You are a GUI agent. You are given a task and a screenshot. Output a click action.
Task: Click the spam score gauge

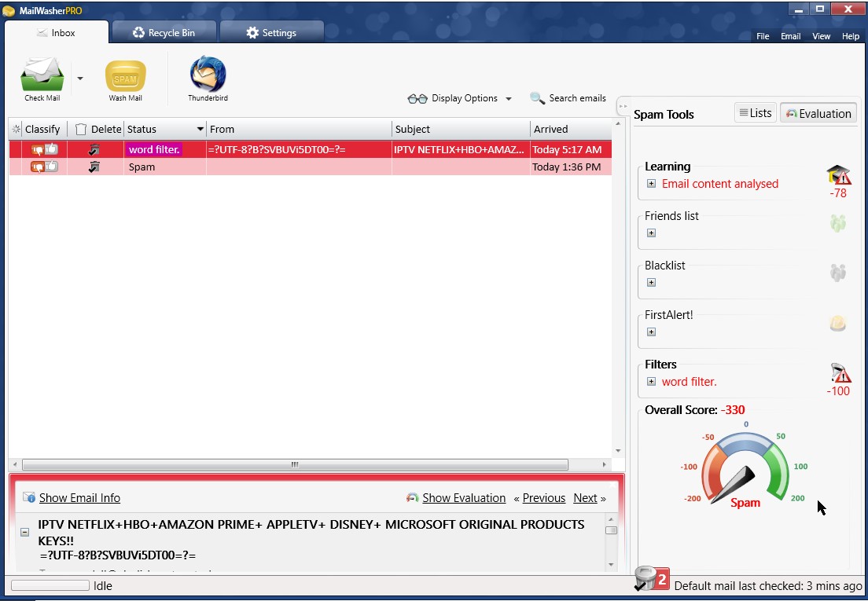(x=745, y=466)
